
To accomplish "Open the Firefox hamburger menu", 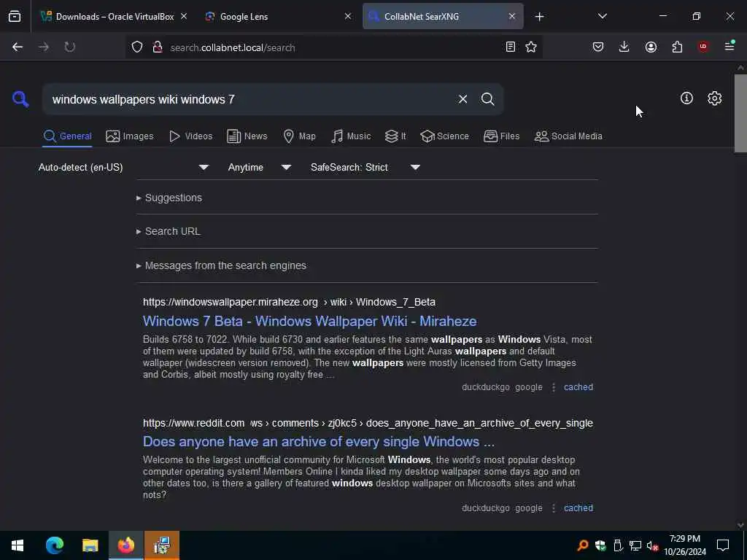I will [729, 46].
